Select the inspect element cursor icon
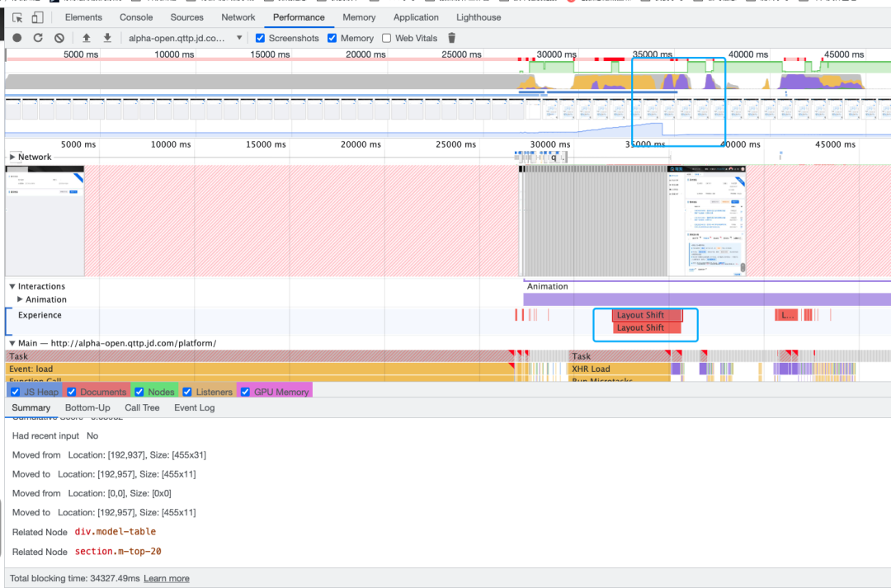 point(17,17)
